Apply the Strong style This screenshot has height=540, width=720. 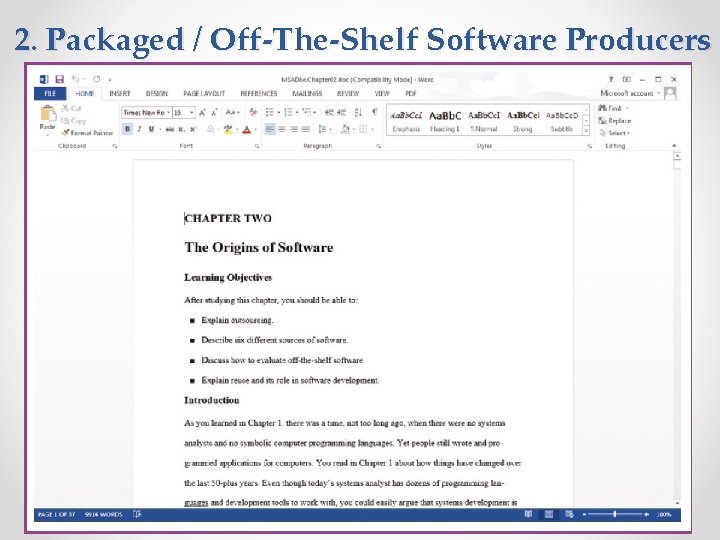coord(523,121)
